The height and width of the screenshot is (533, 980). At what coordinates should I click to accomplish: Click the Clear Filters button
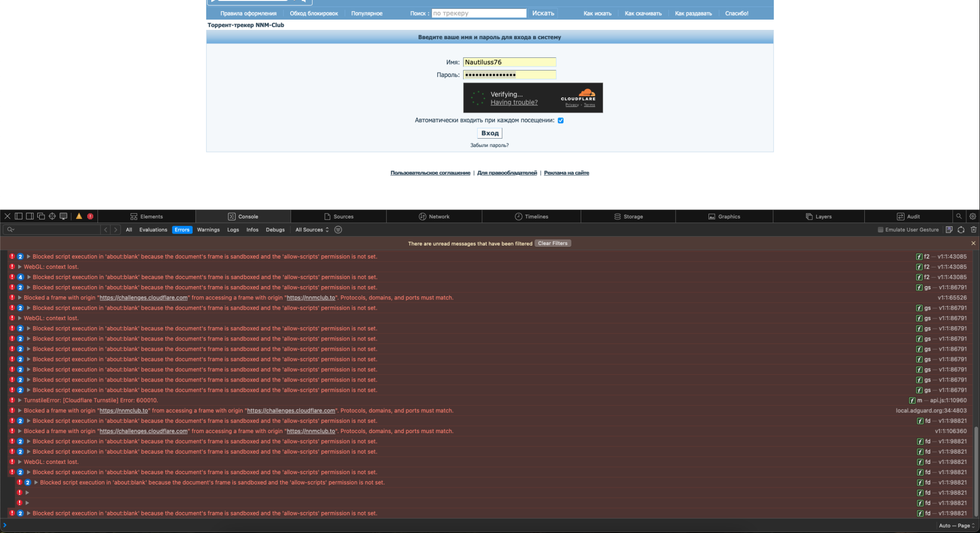coord(552,243)
